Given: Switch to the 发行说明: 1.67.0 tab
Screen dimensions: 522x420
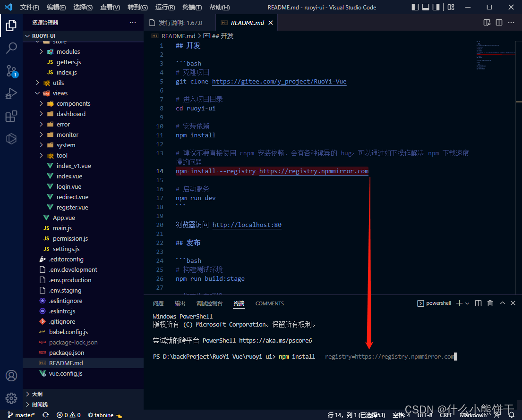Looking at the screenshot, I should point(180,23).
